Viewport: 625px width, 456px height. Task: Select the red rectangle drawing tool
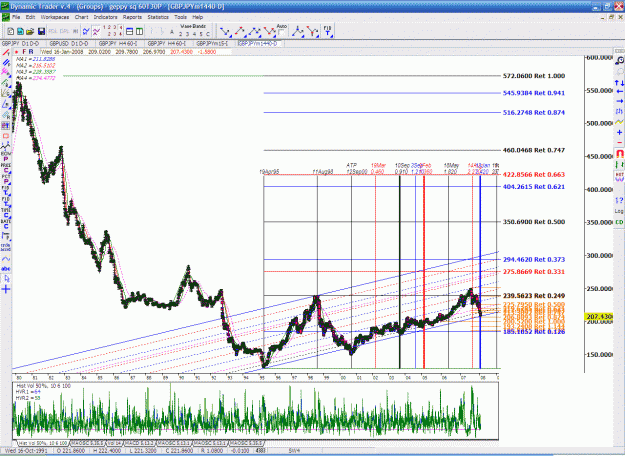6,136
